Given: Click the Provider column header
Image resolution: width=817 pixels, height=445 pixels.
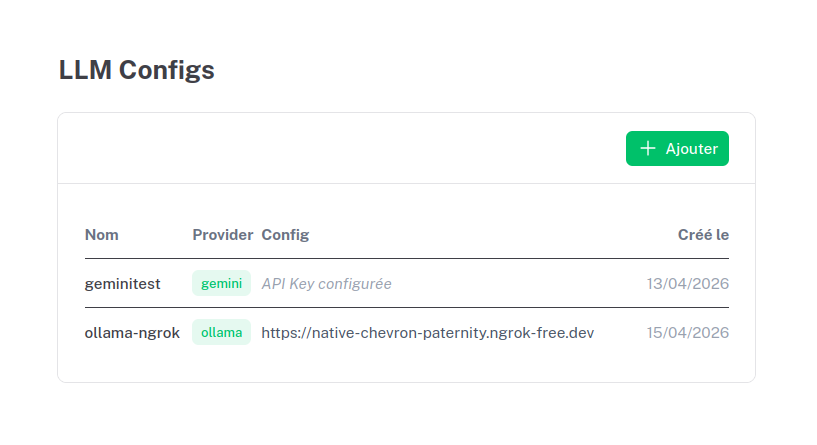Looking at the screenshot, I should [222, 235].
